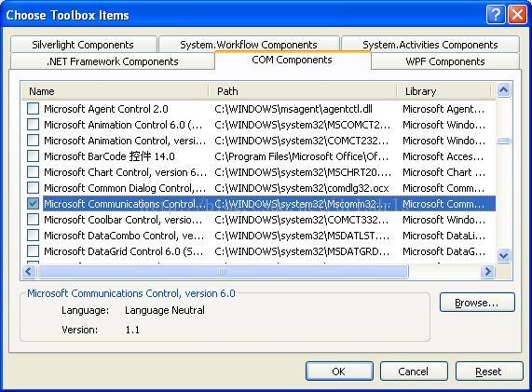Select Microsoft Agent Control 2.0 row
532x392 pixels.
[258, 109]
